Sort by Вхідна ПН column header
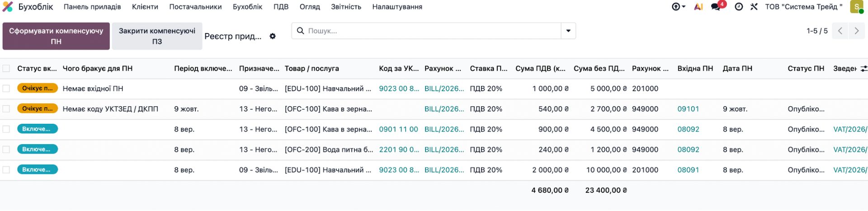This screenshot has height=211, width=868. pyautogui.click(x=695, y=69)
